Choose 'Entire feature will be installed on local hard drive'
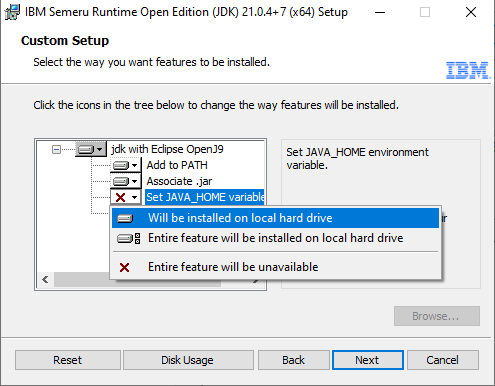Image resolution: width=495 pixels, height=386 pixels. click(x=275, y=238)
